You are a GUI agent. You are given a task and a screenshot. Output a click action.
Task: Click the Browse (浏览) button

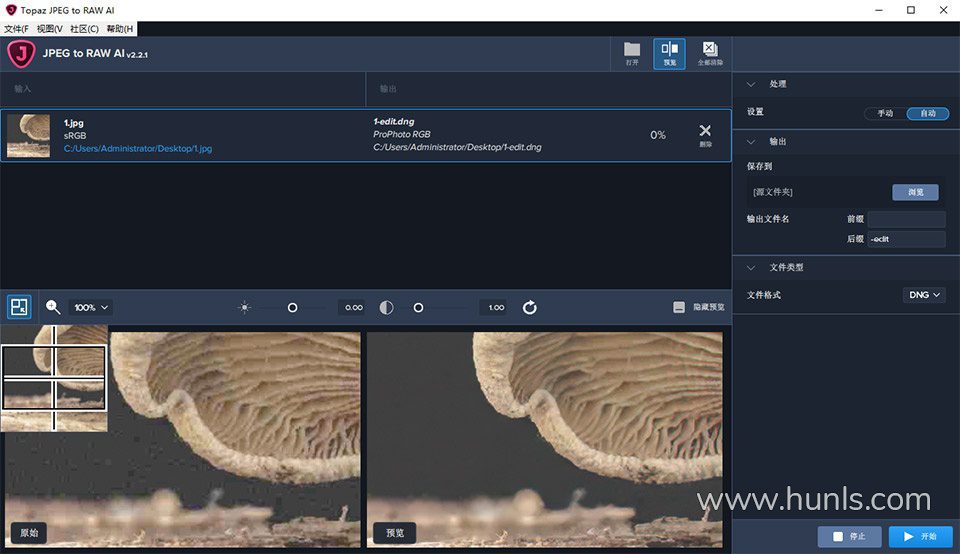tap(915, 192)
